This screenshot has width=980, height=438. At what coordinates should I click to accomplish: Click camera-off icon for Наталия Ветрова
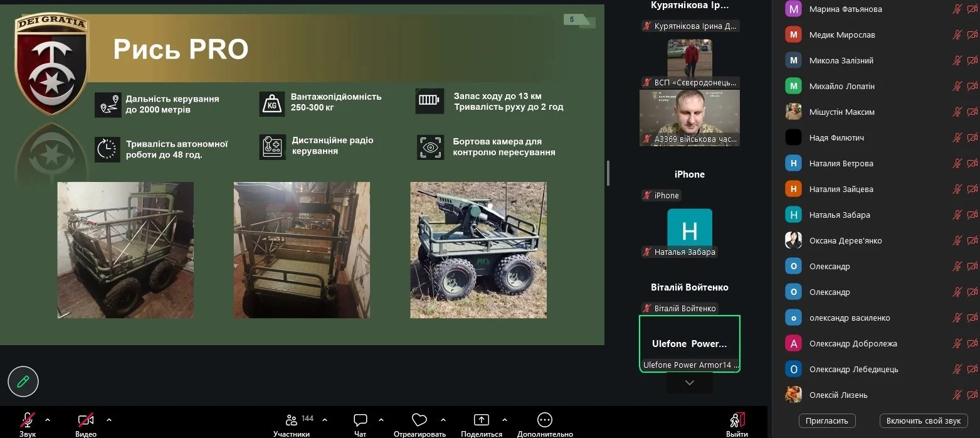[x=972, y=163]
